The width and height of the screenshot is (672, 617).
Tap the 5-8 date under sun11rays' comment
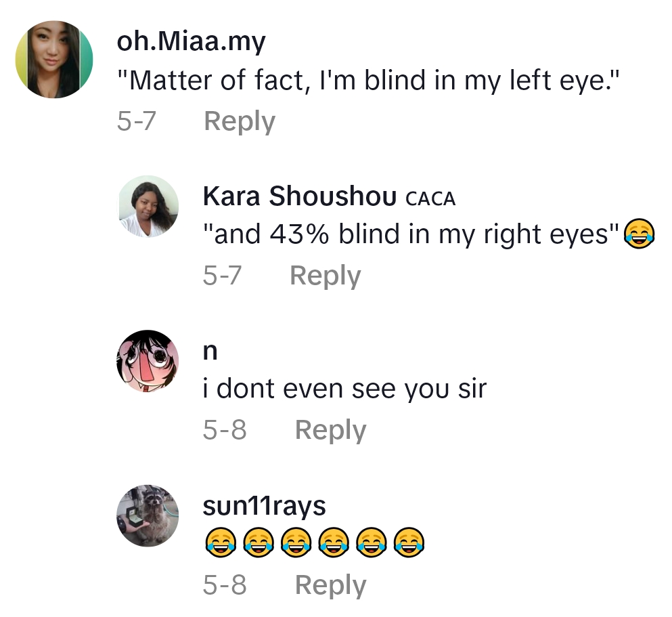[225, 585]
